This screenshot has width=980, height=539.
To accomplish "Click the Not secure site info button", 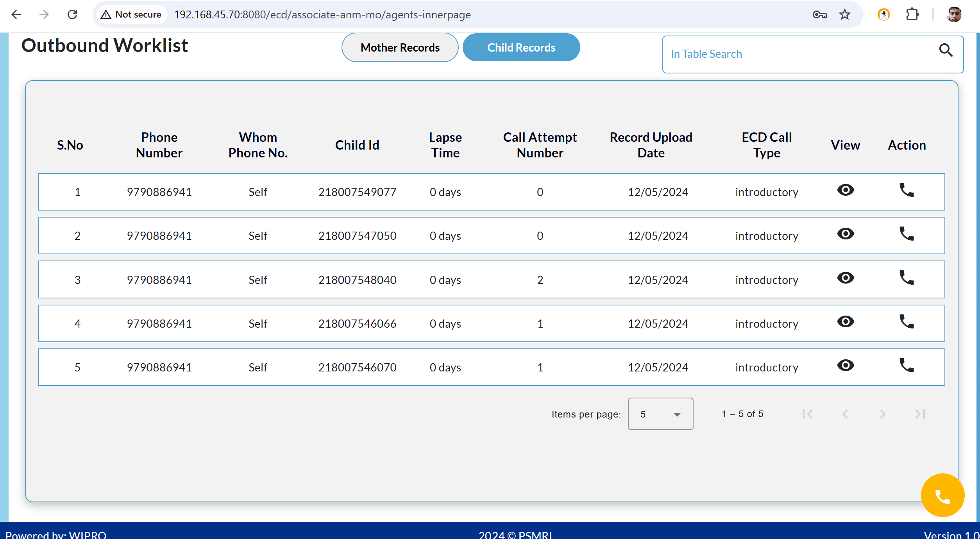I will click(131, 14).
